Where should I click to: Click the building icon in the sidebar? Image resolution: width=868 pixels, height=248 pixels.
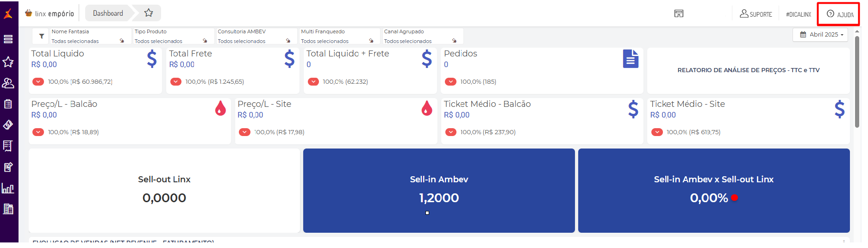pos(8,209)
